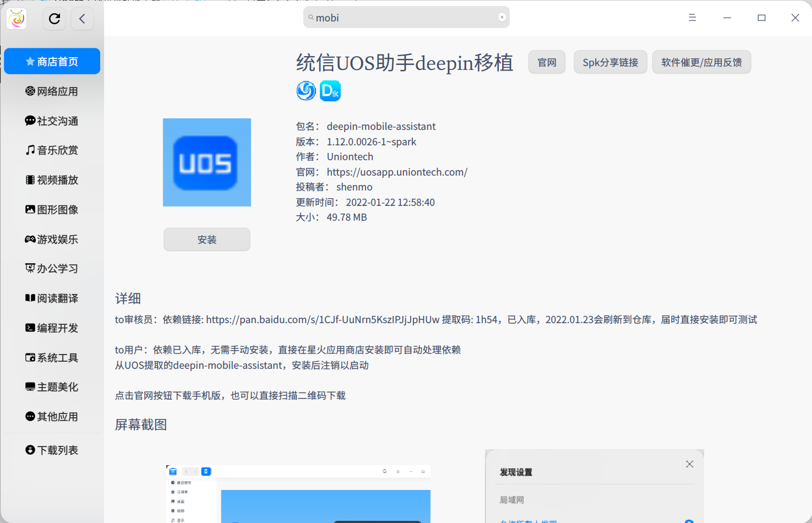Click the deepin logo badge beside the title
The width and height of the screenshot is (812, 523).
[306, 90]
